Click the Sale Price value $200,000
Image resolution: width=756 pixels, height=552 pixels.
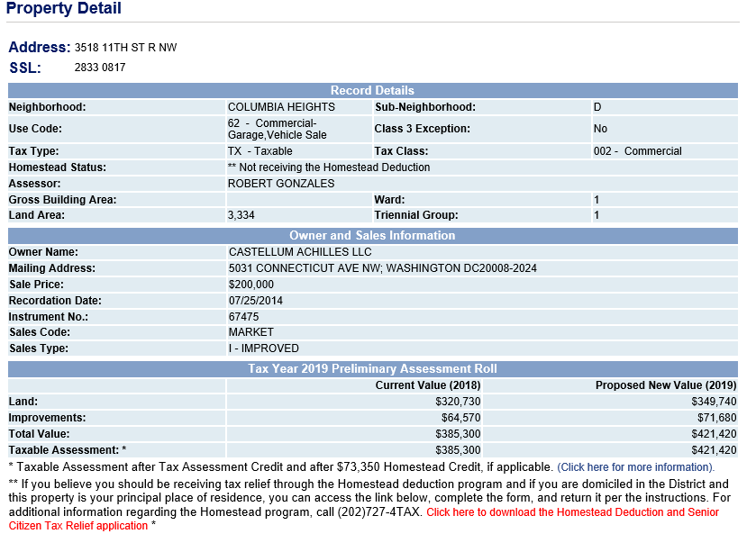(251, 285)
